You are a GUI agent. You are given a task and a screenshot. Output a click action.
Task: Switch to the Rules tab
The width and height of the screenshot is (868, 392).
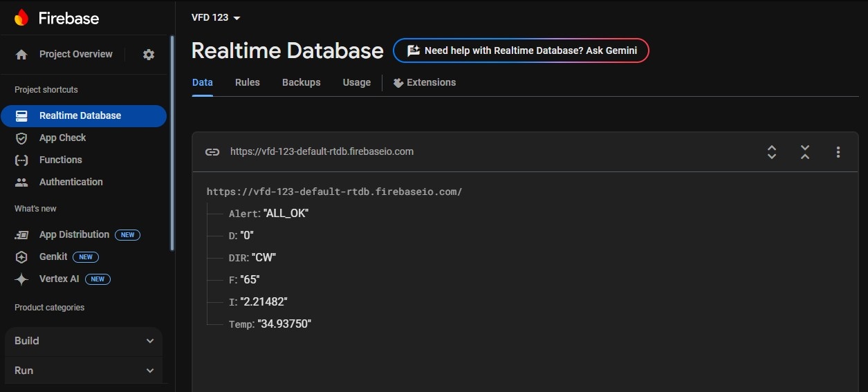248,82
